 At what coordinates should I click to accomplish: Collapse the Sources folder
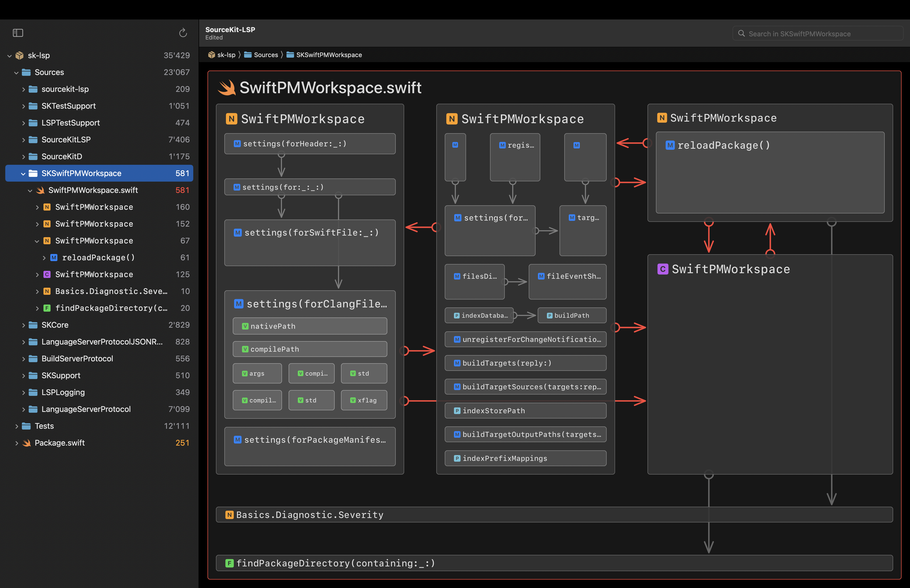pyautogui.click(x=16, y=73)
